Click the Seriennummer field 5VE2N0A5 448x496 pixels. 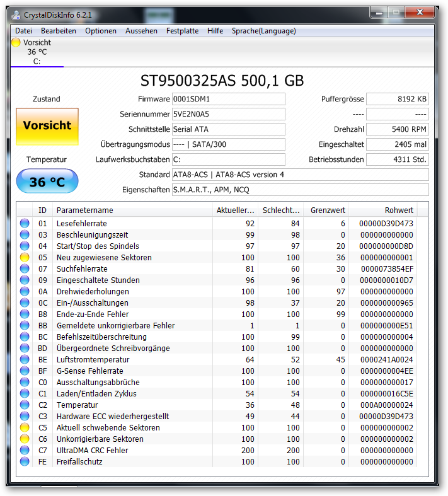click(229, 114)
